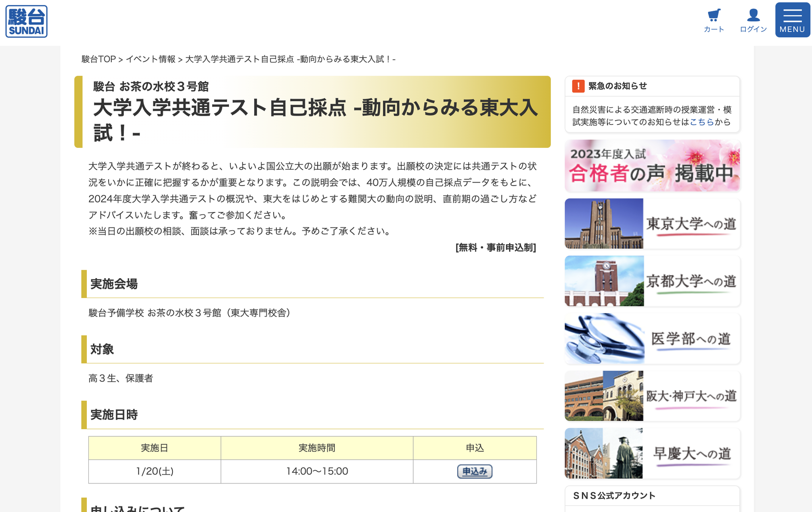Click the こちら link in emergency notice
Screen dimensions: 812x512
(x=702, y=122)
